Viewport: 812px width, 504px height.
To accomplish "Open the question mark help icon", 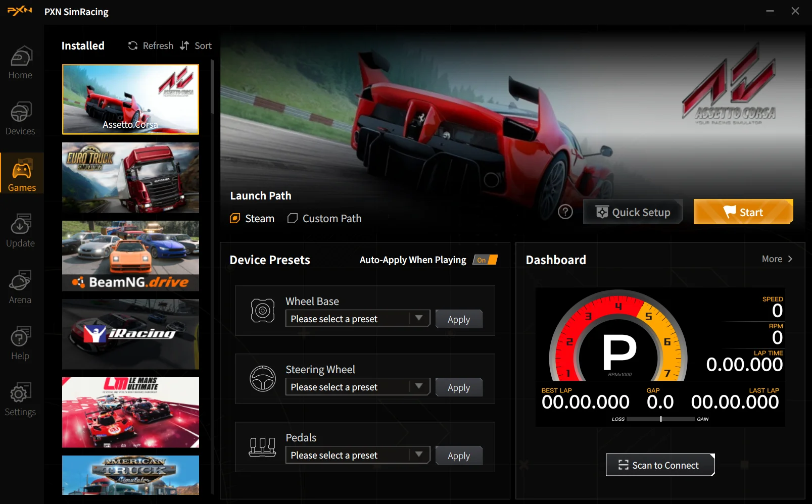I will (x=565, y=212).
